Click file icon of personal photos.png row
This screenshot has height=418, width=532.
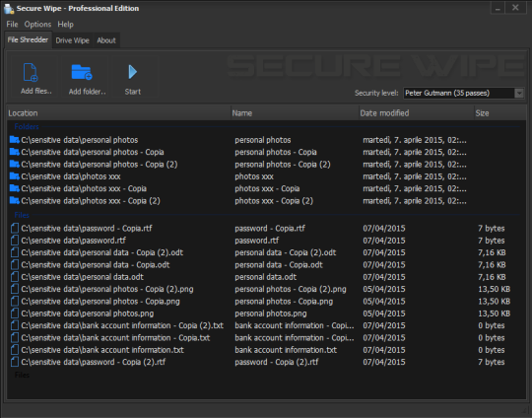pyautogui.click(x=15, y=313)
